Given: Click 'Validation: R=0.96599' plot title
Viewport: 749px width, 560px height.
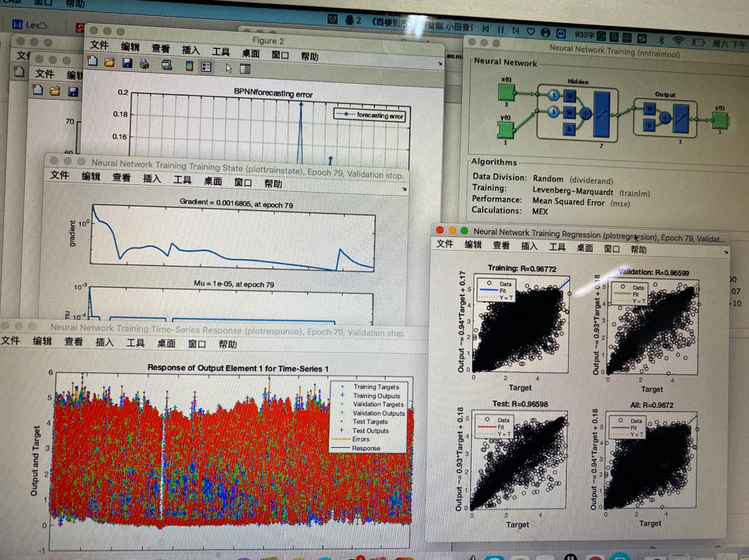Looking at the screenshot, I should coord(653,272).
